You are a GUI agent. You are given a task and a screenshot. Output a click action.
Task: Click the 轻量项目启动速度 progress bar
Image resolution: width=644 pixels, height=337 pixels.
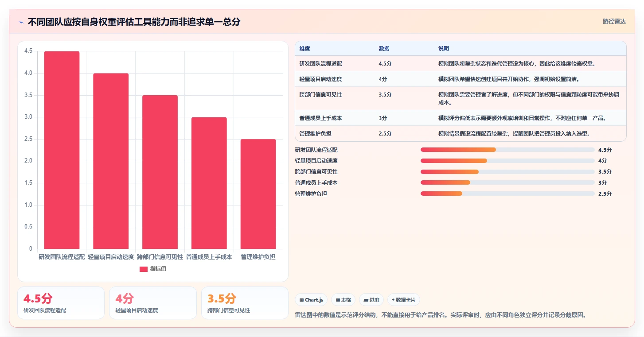(x=507, y=161)
